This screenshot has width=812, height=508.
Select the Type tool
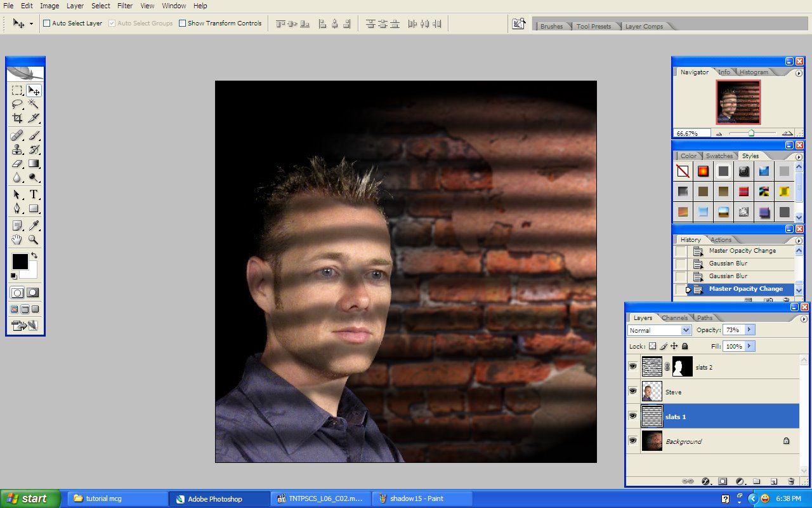point(34,194)
